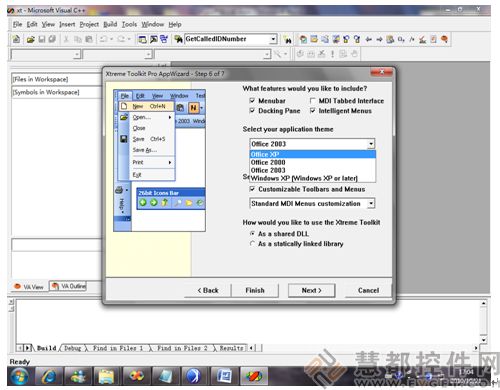
Task: Toggle the Menubar checkbox
Action: (x=252, y=101)
